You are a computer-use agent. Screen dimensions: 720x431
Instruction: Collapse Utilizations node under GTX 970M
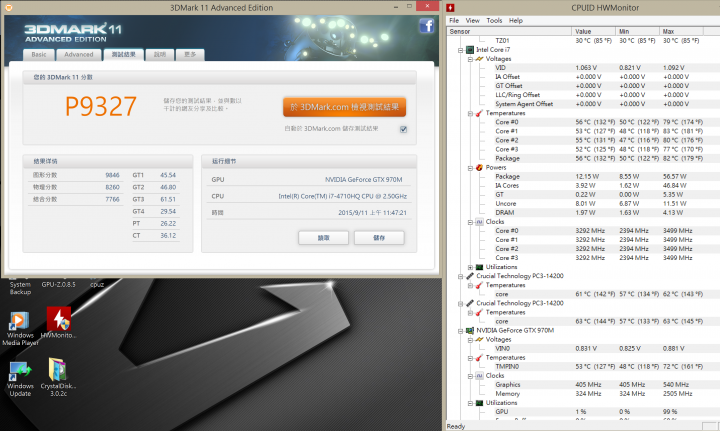click(470, 403)
